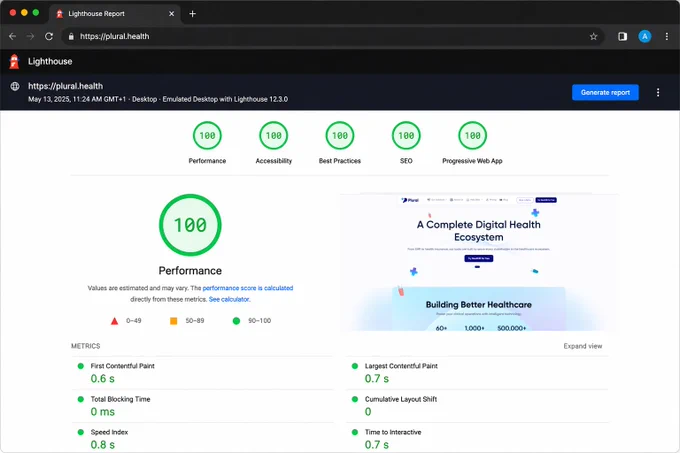Click the "0.8 s" Speed Index value
The height and width of the screenshot is (453, 680).
[x=103, y=445]
